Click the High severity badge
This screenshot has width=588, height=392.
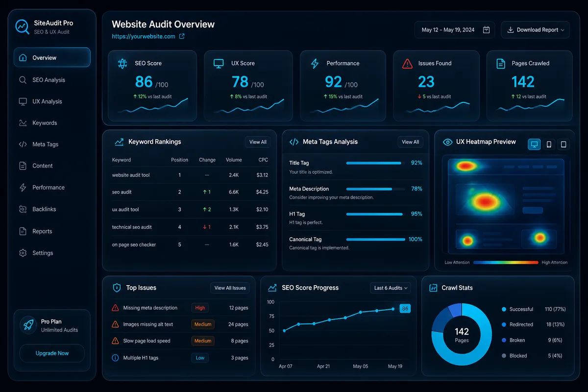click(x=200, y=308)
